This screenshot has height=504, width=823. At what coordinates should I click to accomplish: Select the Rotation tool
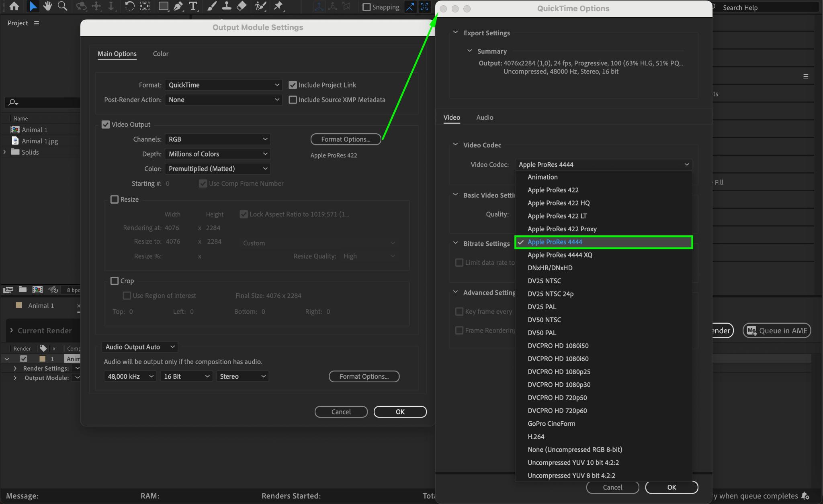129,6
